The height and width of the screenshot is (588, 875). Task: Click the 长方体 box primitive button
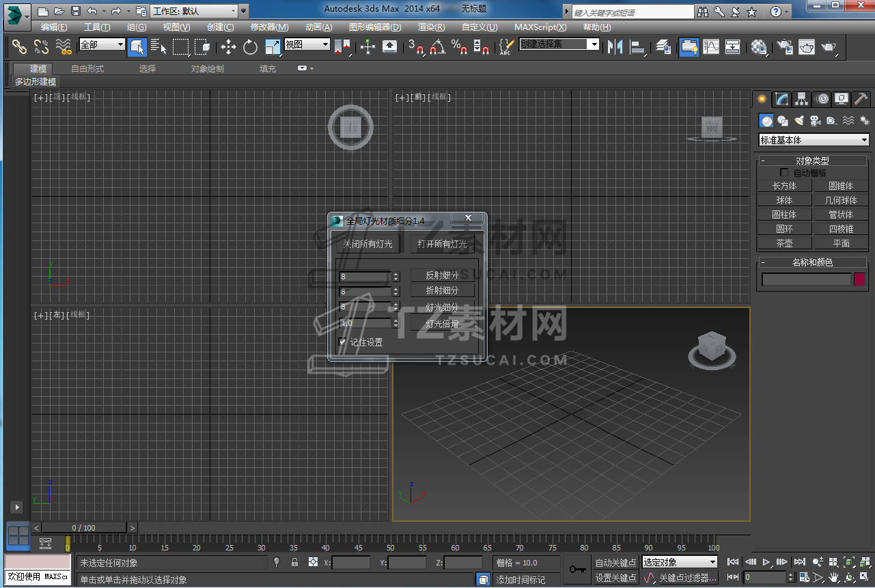[x=784, y=186]
